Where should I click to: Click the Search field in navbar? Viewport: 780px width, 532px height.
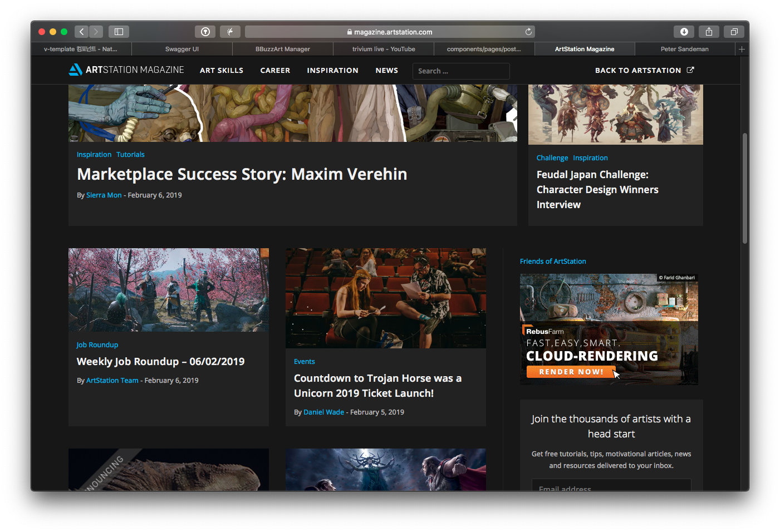click(x=461, y=71)
